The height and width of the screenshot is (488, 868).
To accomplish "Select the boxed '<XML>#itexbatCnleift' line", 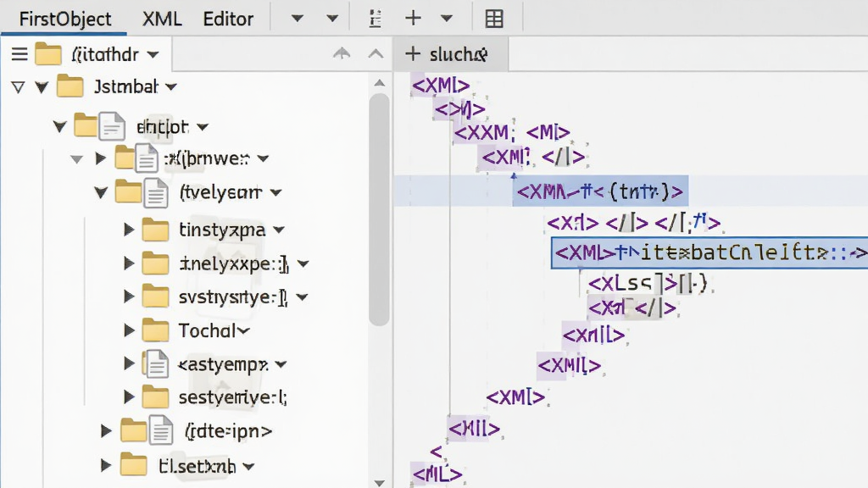I will (x=710, y=253).
